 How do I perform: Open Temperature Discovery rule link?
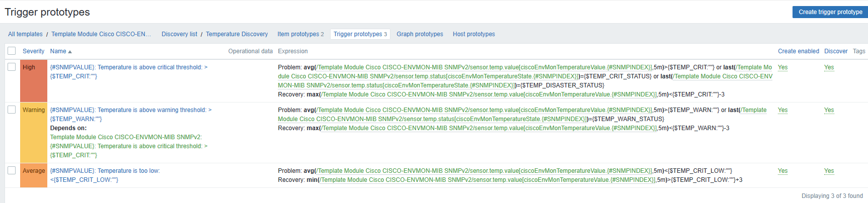(236, 34)
